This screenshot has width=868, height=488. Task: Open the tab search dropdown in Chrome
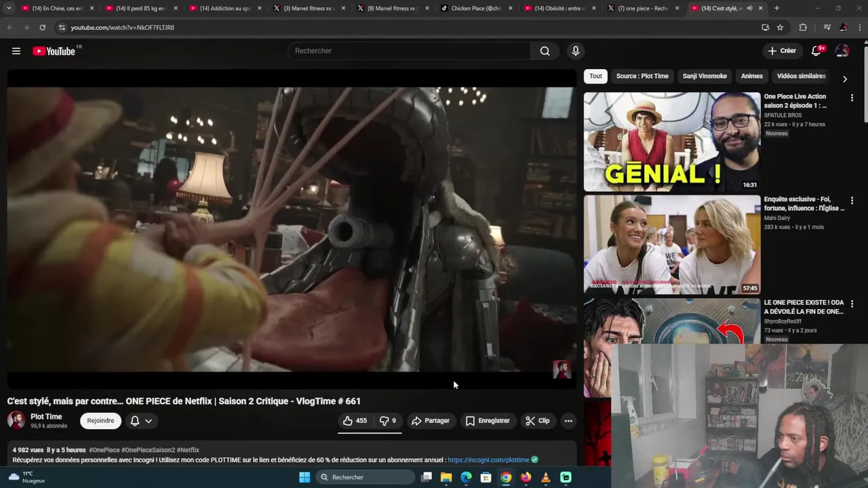pos(8,8)
